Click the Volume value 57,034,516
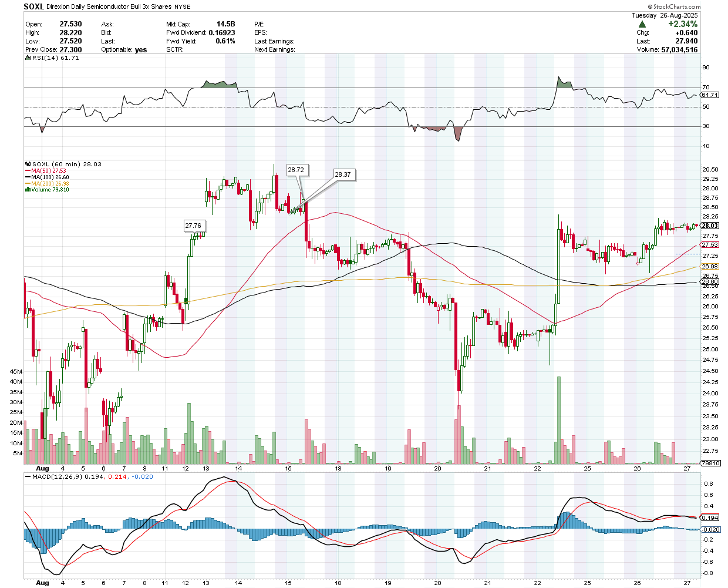The height and width of the screenshot is (588, 728). click(679, 50)
